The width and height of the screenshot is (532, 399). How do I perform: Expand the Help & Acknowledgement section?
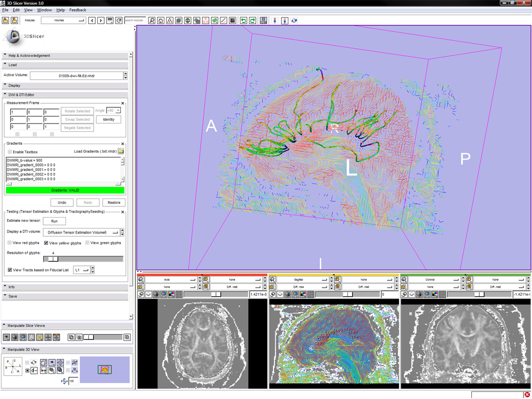click(x=29, y=55)
